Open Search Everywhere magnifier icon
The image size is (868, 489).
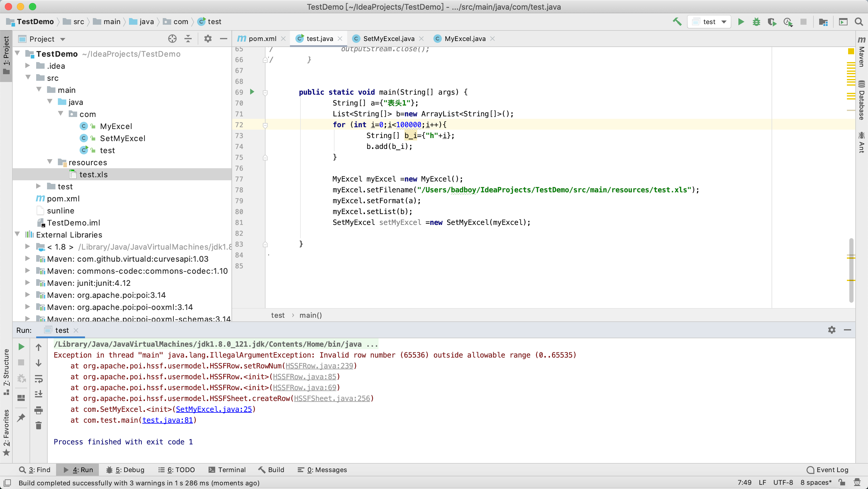point(859,22)
